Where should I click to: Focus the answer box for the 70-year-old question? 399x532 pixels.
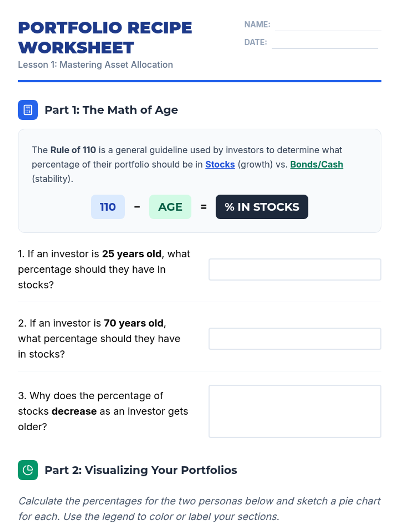pyautogui.click(x=295, y=338)
